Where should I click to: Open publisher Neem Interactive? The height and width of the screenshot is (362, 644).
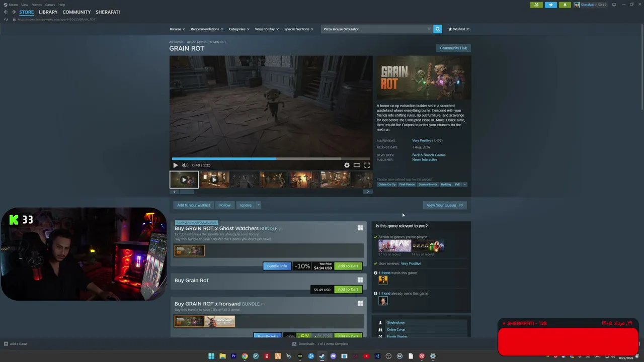pos(425,159)
